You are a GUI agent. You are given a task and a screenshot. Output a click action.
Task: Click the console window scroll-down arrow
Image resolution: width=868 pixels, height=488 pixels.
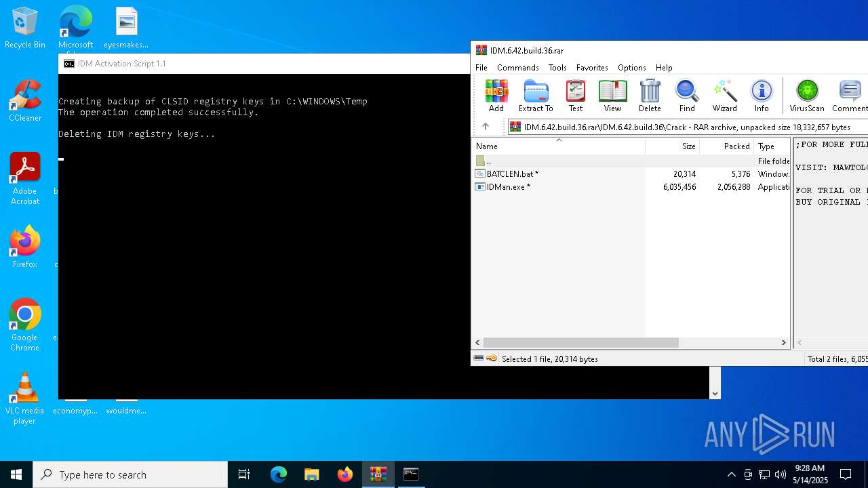pyautogui.click(x=715, y=393)
